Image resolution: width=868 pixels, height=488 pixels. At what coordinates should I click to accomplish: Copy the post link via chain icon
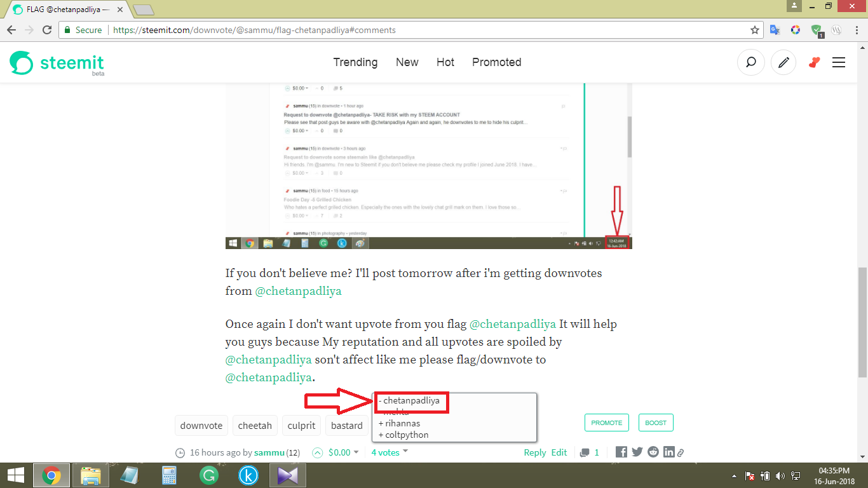pos(680,453)
